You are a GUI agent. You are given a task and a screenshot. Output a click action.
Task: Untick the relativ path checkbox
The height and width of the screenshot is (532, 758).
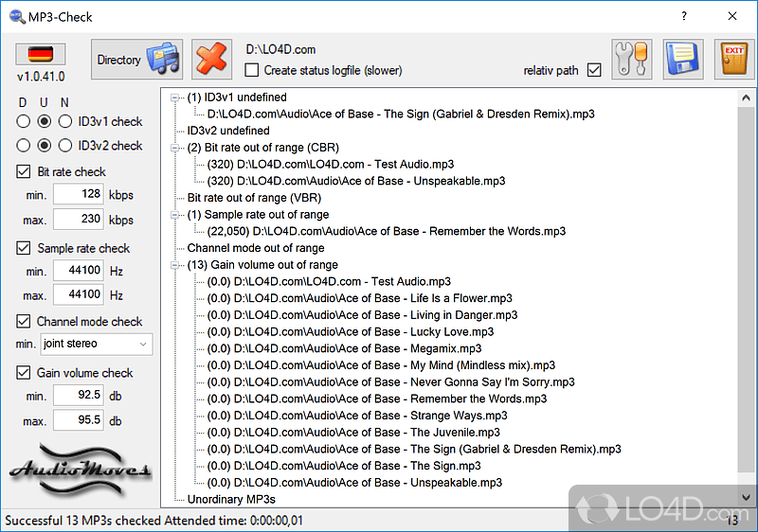[594, 70]
